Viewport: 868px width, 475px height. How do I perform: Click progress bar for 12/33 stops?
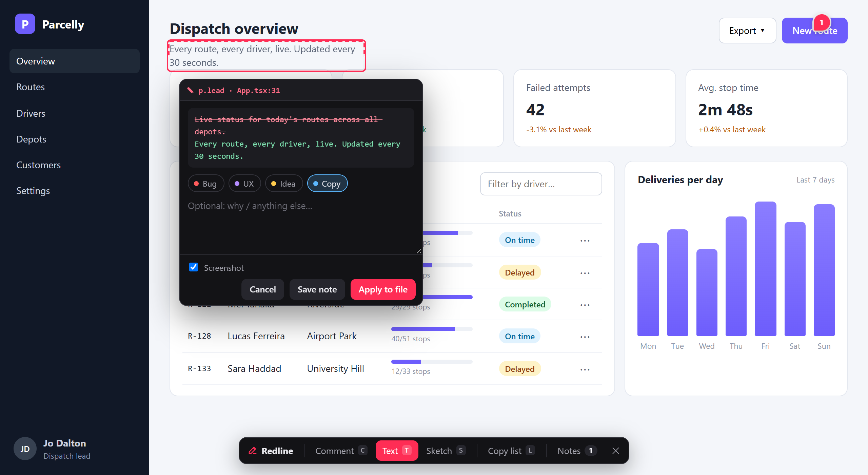(432, 362)
